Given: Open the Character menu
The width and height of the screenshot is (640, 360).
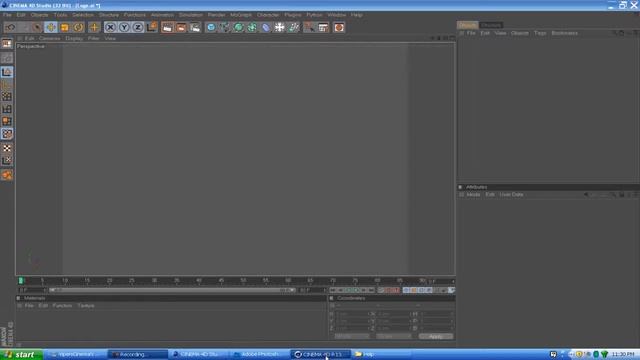Looking at the screenshot, I should coord(268,15).
